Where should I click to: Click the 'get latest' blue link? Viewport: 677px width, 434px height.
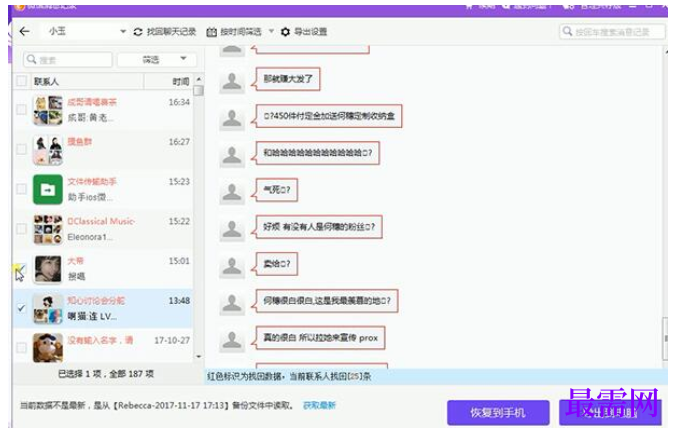pos(320,405)
